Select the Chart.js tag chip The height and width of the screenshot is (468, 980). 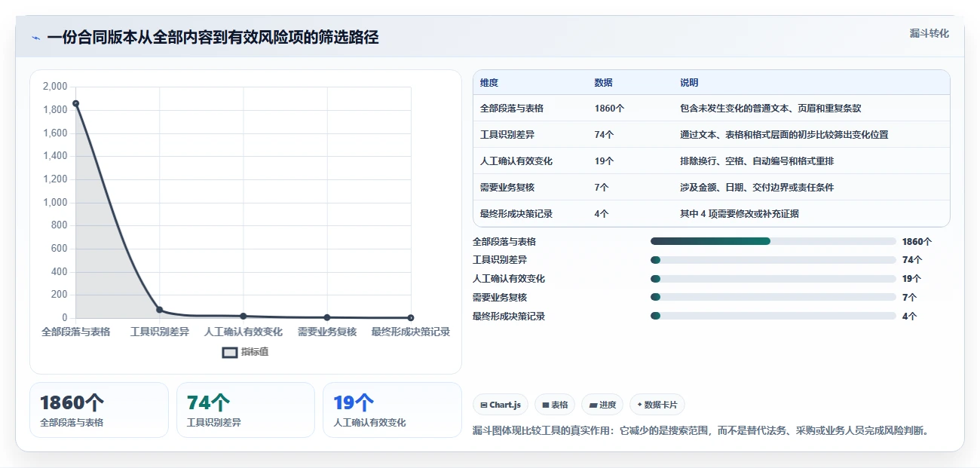click(x=501, y=405)
